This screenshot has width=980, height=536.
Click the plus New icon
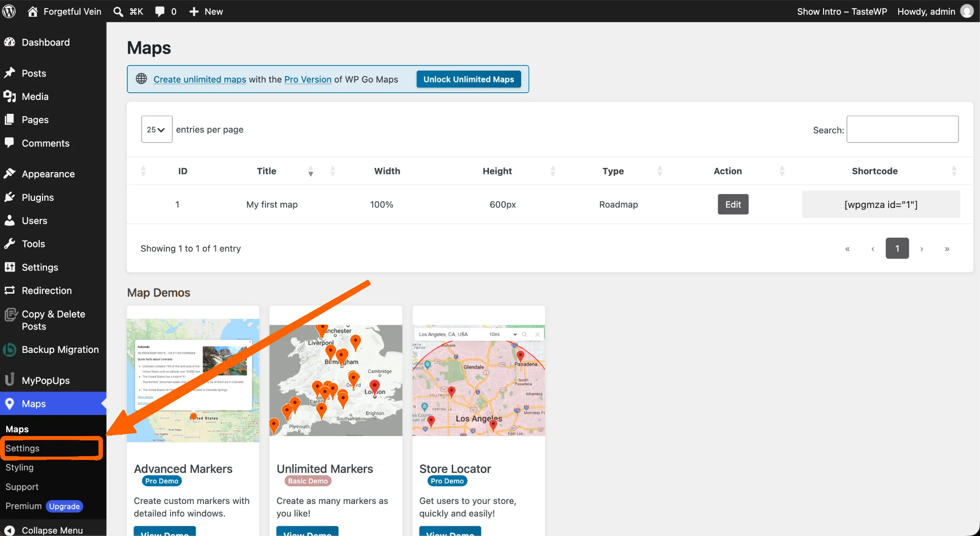click(194, 11)
